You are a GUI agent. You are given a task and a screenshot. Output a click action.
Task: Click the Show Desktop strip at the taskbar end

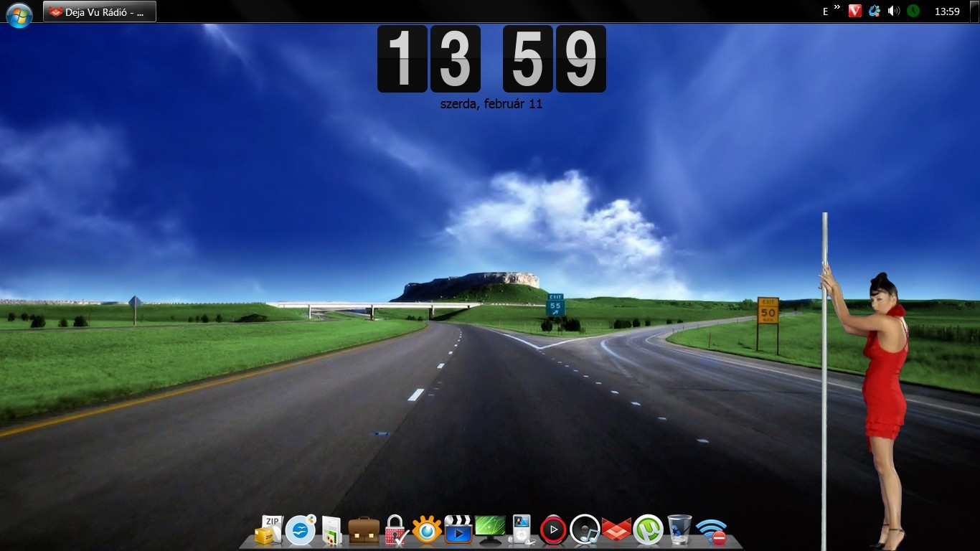pyautogui.click(x=975, y=11)
